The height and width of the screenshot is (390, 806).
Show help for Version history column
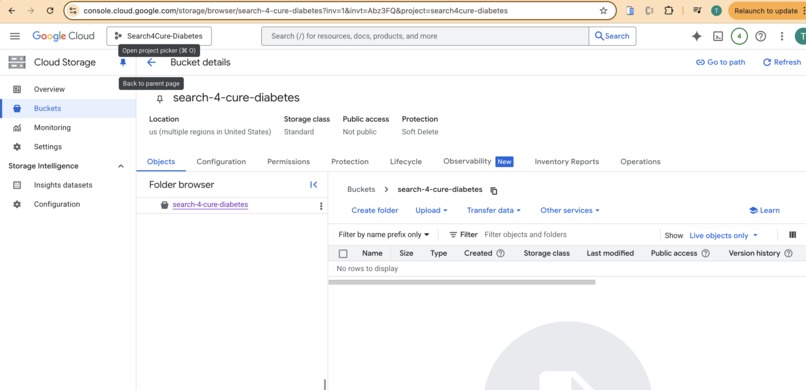point(788,253)
